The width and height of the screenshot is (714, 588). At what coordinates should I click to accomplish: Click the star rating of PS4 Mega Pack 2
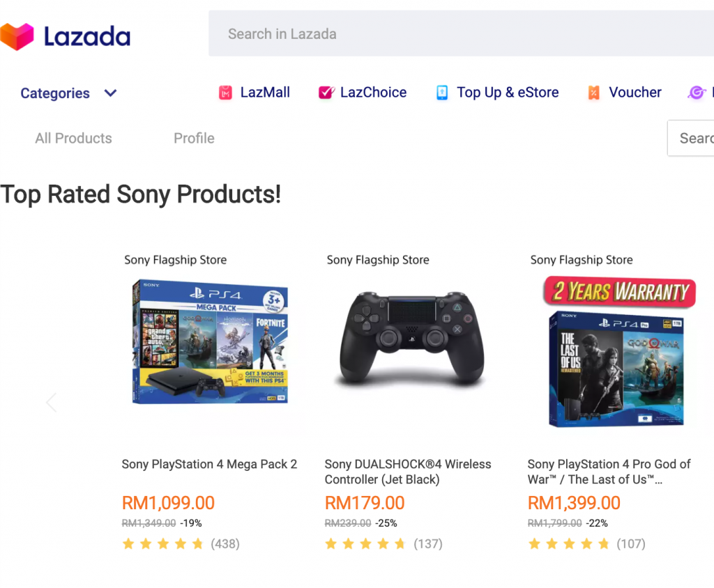(x=163, y=544)
